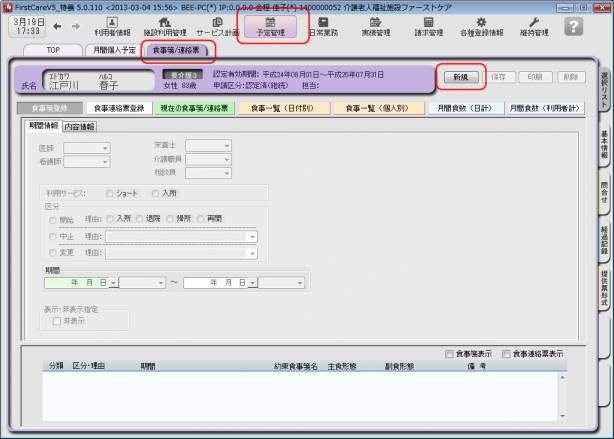Switch to 食事一覧（日付別） tab
The height and width of the screenshot is (439, 614).
point(281,107)
